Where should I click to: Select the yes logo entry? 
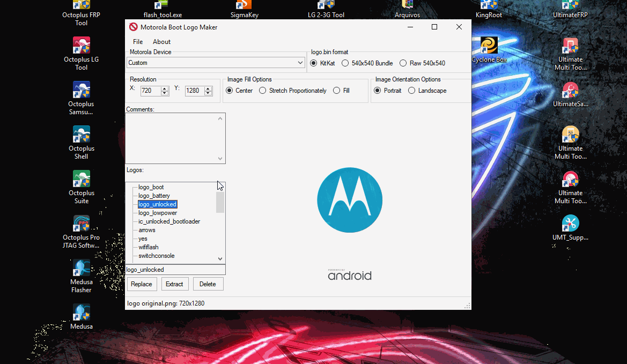143,239
